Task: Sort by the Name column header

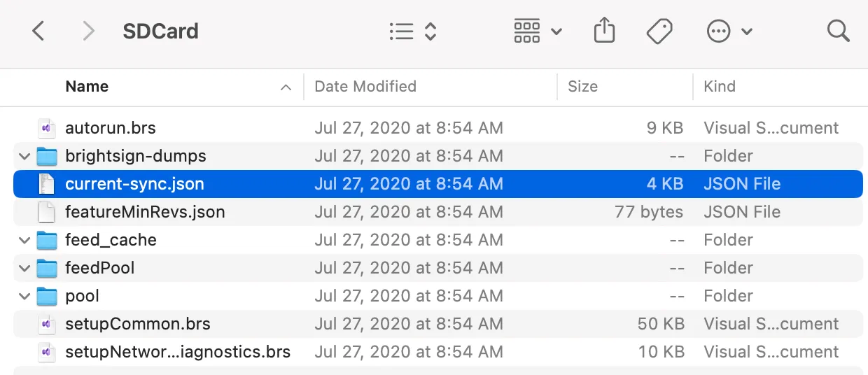Action: [87, 87]
